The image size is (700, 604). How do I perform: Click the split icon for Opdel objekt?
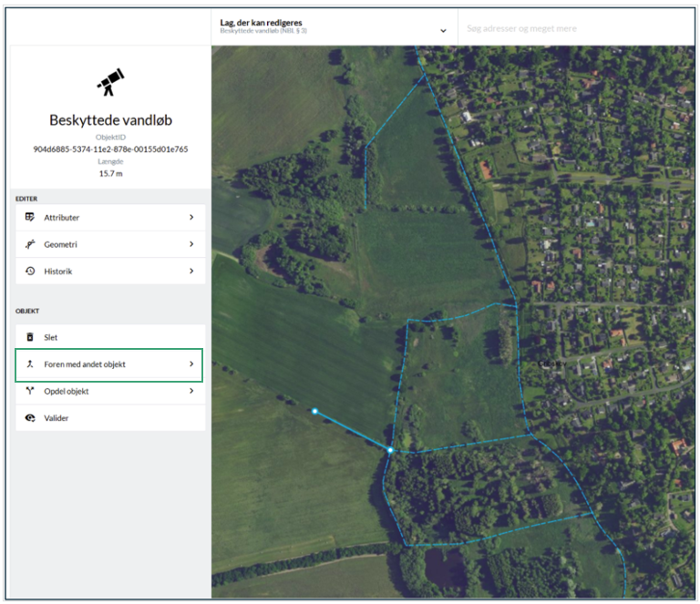(x=30, y=391)
